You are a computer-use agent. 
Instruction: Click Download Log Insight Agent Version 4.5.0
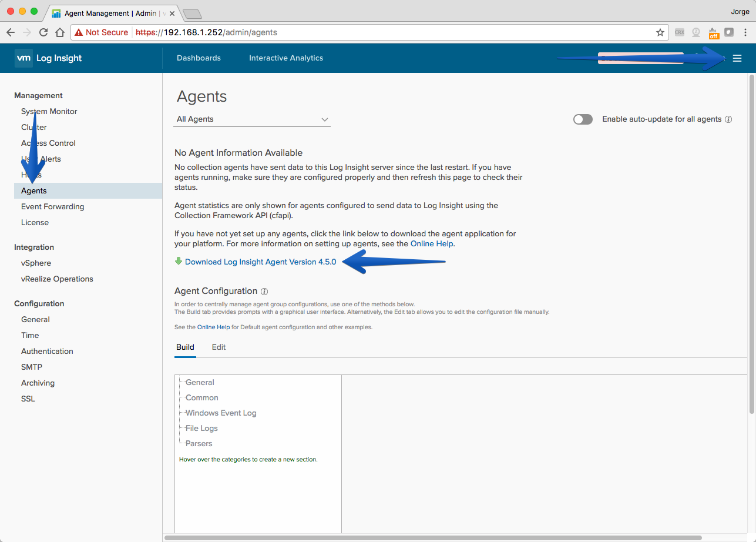tap(261, 262)
